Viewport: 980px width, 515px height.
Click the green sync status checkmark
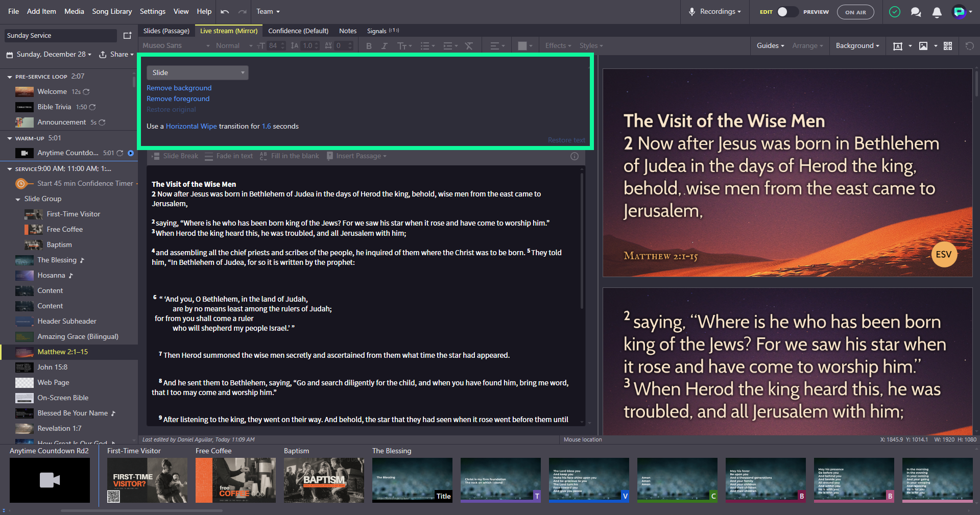[x=895, y=12]
